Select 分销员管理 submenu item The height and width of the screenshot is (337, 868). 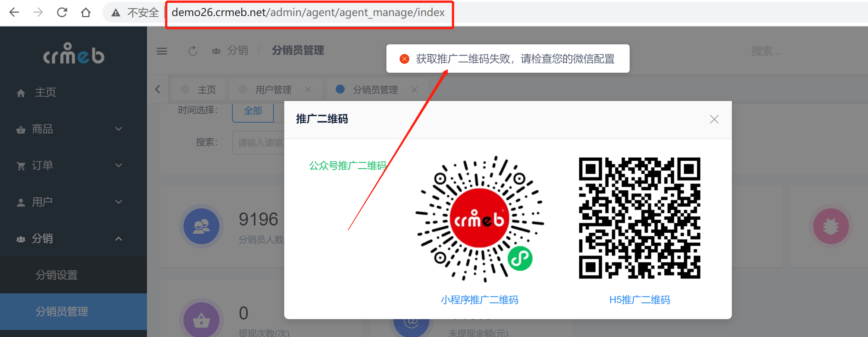pos(73,312)
